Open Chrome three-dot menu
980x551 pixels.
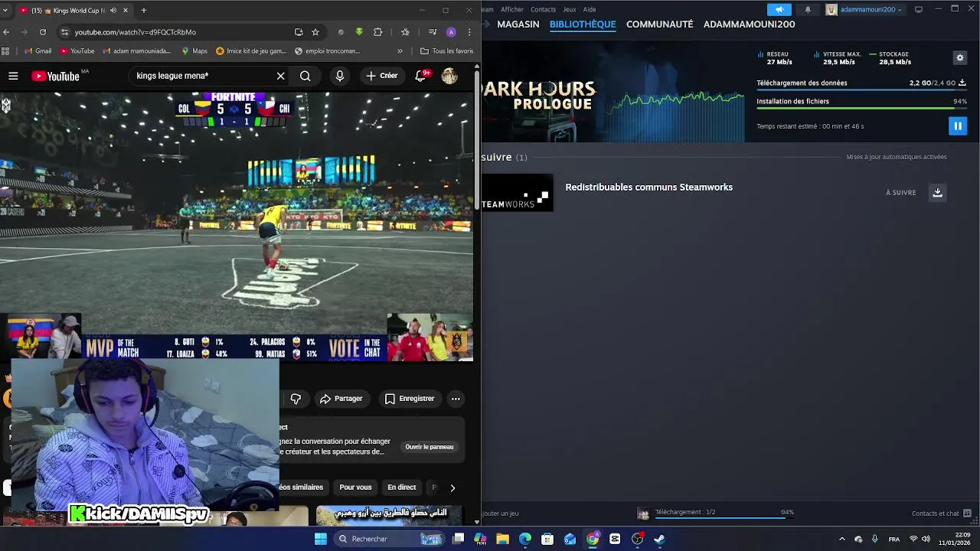469,32
